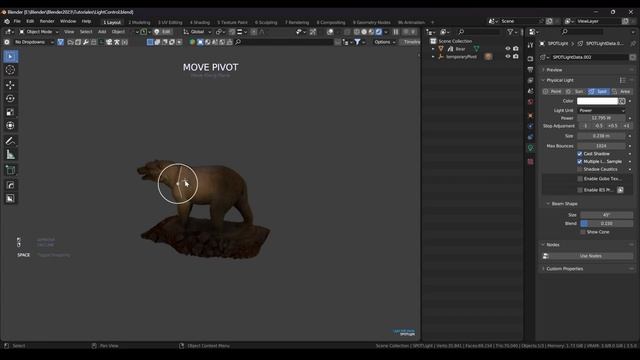Open the Tool properties tab
The height and width of the screenshot is (360, 640).
[530, 45]
